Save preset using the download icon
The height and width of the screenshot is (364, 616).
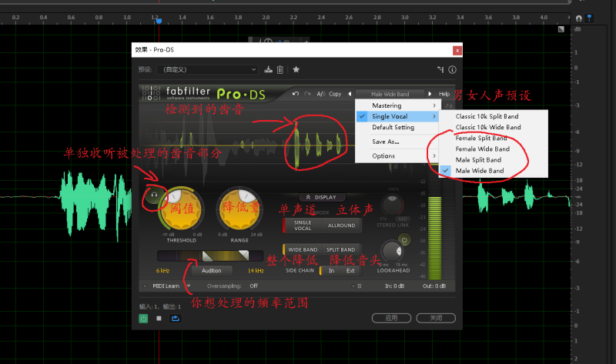point(268,69)
